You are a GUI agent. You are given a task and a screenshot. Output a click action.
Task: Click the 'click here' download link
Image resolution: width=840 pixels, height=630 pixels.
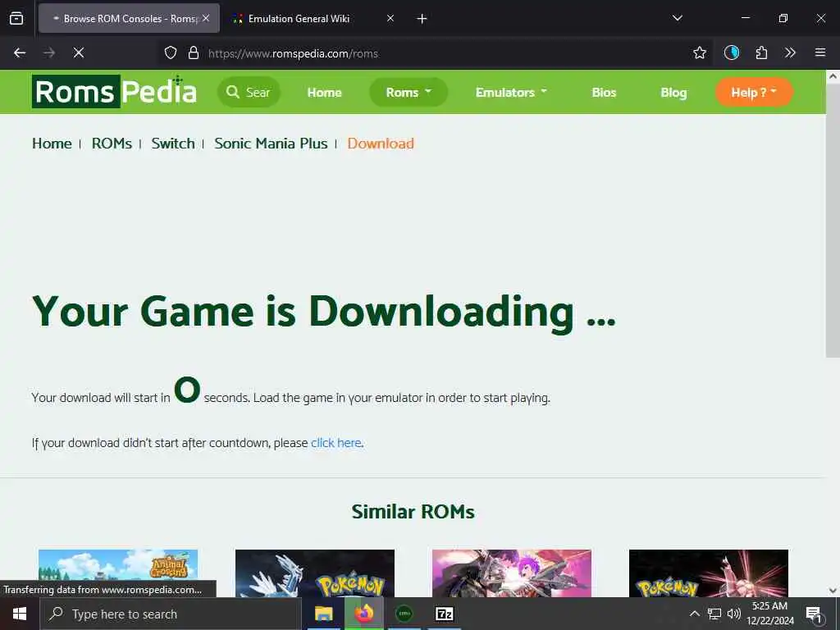(x=336, y=443)
